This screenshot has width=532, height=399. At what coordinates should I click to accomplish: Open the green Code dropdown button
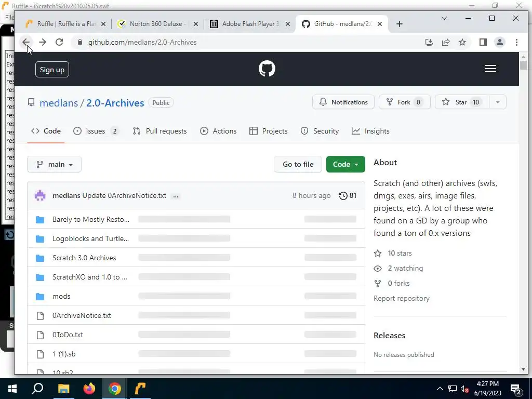click(x=345, y=164)
